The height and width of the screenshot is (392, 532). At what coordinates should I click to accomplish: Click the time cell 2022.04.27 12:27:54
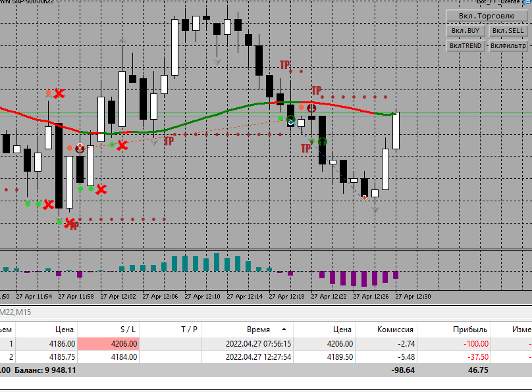[x=248, y=356]
